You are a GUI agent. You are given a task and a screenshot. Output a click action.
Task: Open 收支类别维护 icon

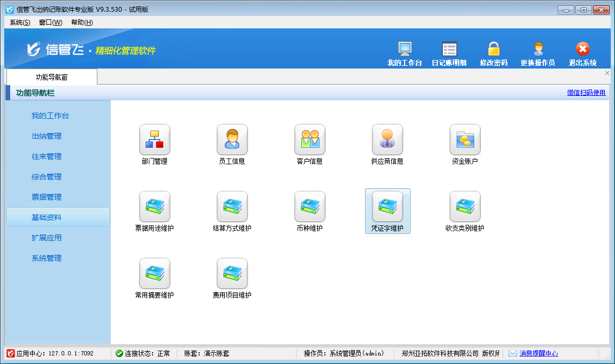click(465, 207)
